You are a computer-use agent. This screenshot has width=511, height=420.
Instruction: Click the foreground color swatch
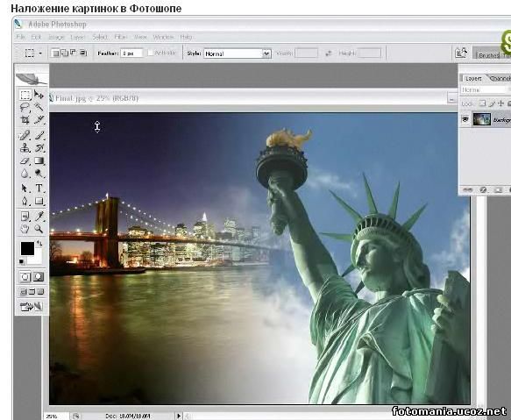(27, 248)
